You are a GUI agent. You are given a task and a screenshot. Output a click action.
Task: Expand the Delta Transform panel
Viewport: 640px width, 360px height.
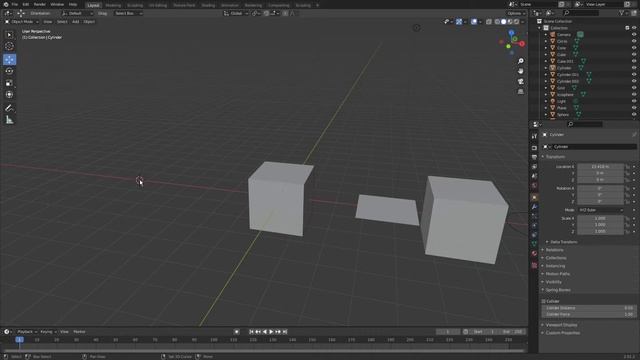(x=563, y=242)
